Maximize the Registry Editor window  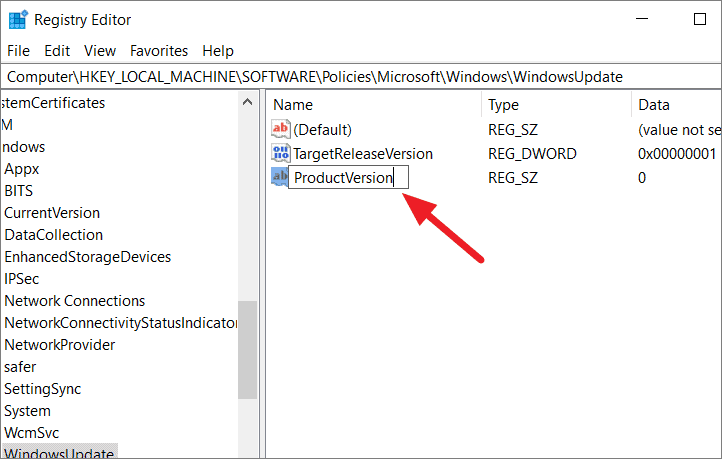700,19
